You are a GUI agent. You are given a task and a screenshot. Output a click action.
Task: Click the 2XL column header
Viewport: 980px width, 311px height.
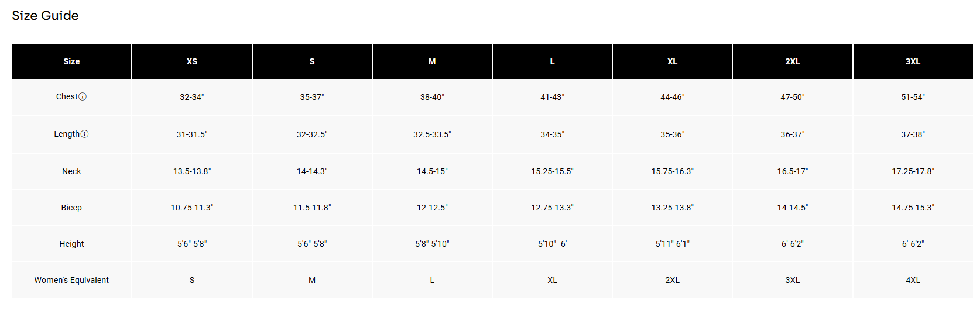793,61
